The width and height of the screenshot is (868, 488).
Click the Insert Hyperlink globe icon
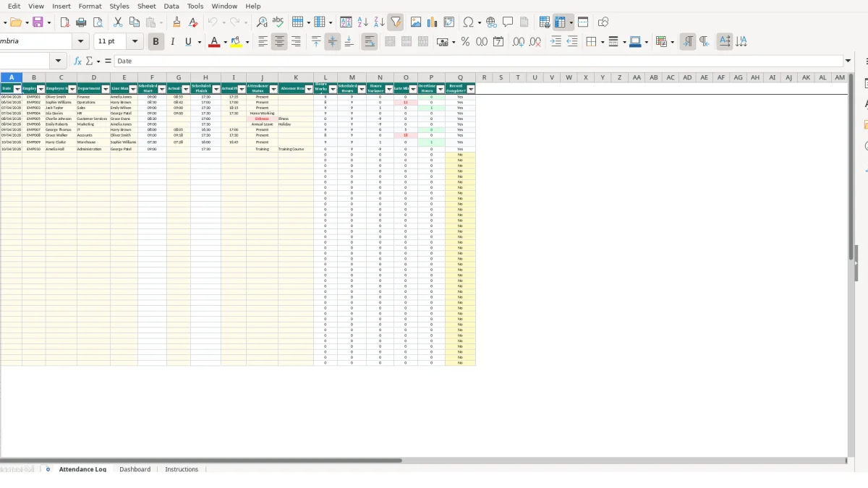[x=491, y=22]
